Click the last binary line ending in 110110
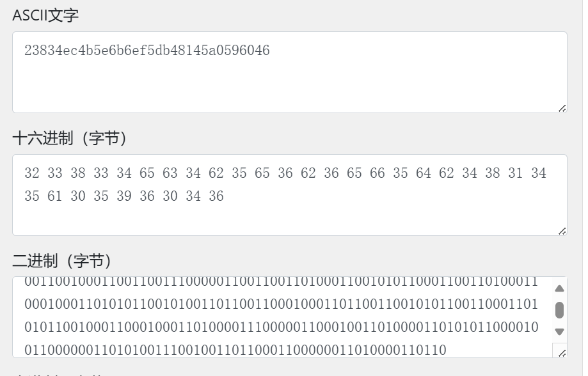 235,350
